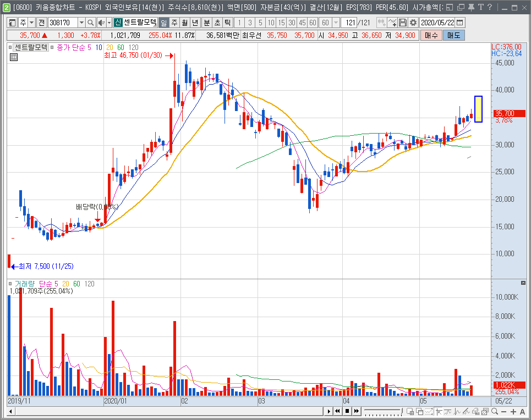The height and width of the screenshot is (420, 531).
Task: Click the candle count field 121
Action: (349, 23)
